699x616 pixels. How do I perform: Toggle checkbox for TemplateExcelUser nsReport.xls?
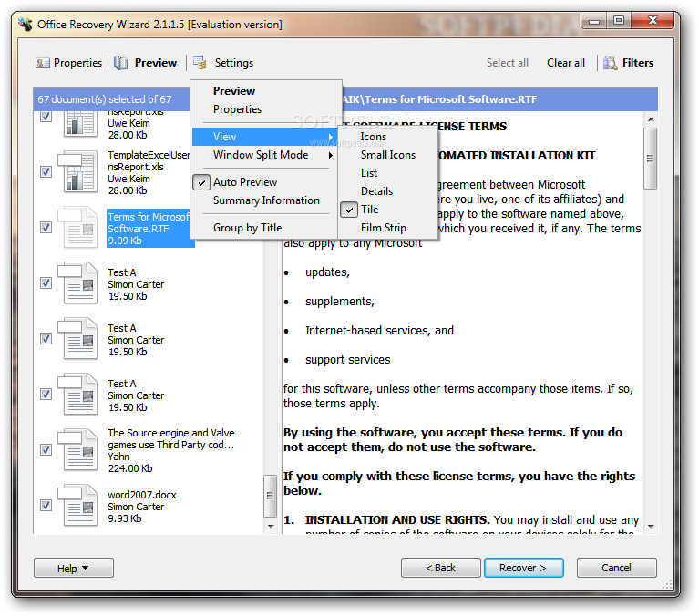[x=46, y=171]
